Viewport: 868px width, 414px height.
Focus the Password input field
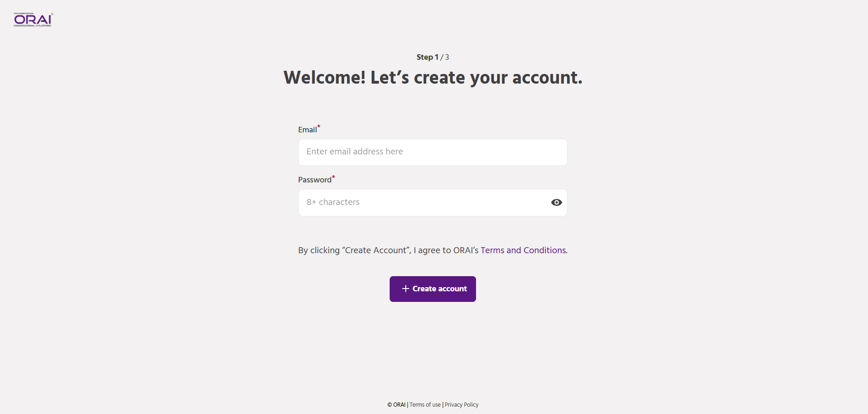click(423, 203)
